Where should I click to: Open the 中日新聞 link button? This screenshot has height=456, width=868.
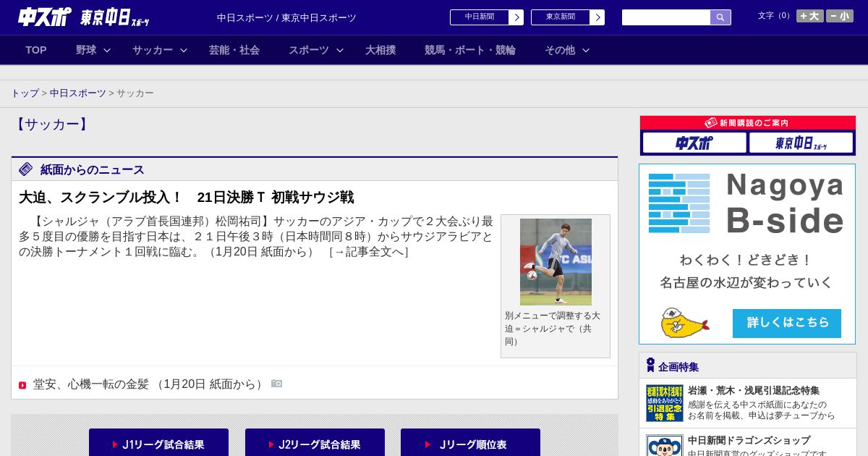(x=480, y=17)
